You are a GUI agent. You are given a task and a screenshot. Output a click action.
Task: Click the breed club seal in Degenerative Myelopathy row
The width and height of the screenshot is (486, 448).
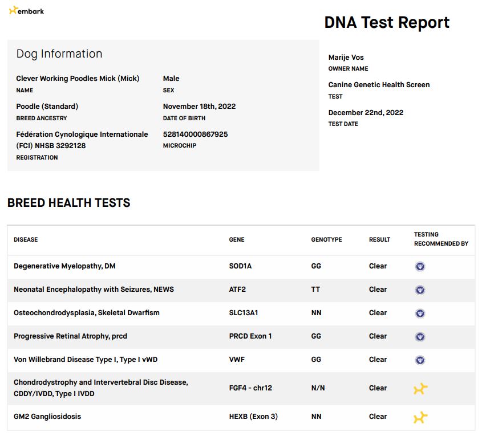(x=420, y=266)
